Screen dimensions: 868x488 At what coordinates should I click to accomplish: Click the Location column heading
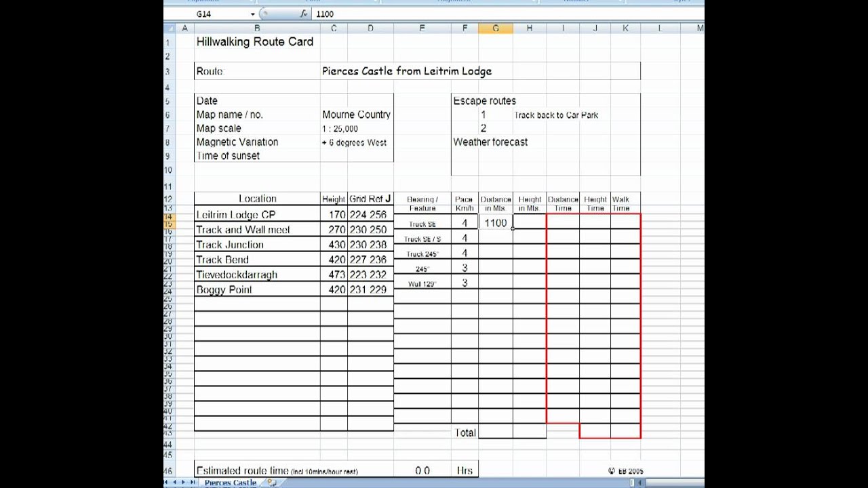pyautogui.click(x=258, y=199)
